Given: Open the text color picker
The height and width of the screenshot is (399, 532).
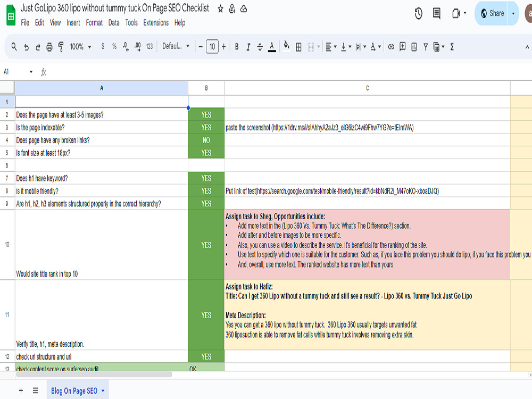Looking at the screenshot, I should click(x=272, y=47).
